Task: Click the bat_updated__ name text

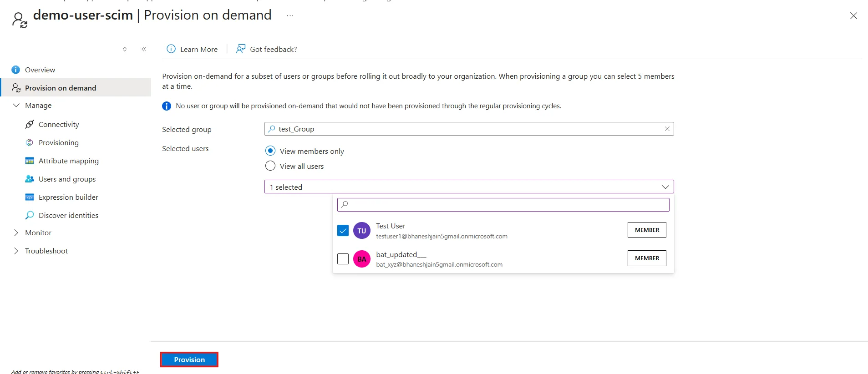Action: coord(401,254)
